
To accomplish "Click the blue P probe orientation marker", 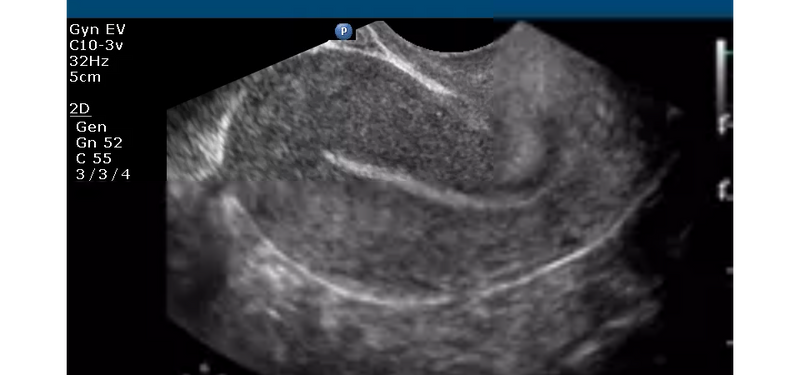I will [343, 32].
